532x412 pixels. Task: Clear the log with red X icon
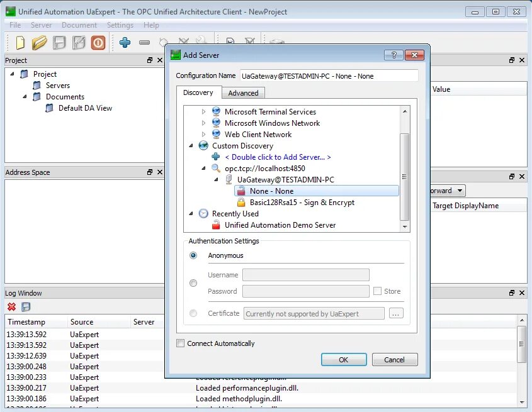(11, 307)
